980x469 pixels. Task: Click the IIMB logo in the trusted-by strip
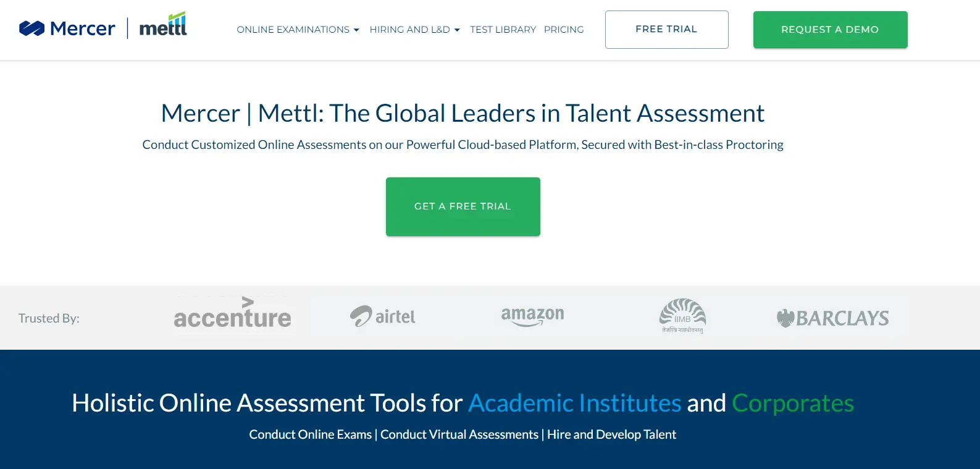pos(682,316)
